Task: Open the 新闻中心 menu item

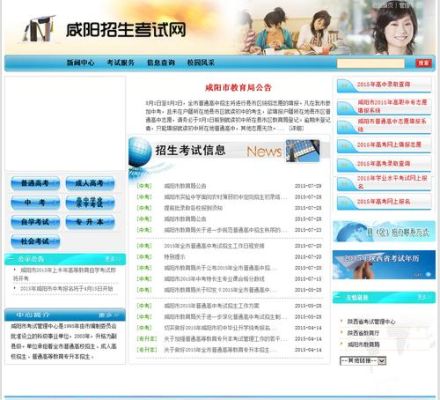Action: (x=80, y=63)
